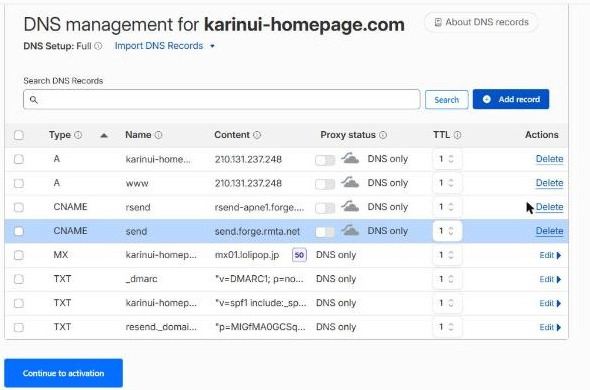This screenshot has height=390, width=590.
Task: Click info icon next to Proxy status header
Action: click(383, 135)
